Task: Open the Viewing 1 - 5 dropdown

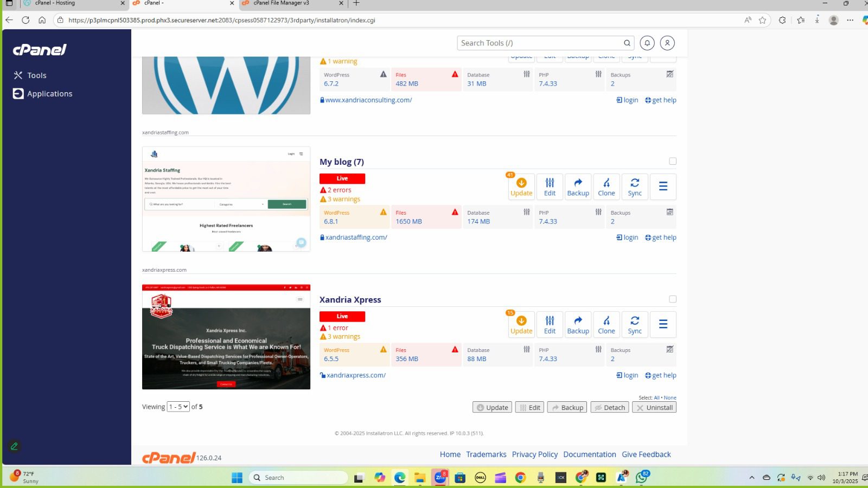Action: click(178, 407)
